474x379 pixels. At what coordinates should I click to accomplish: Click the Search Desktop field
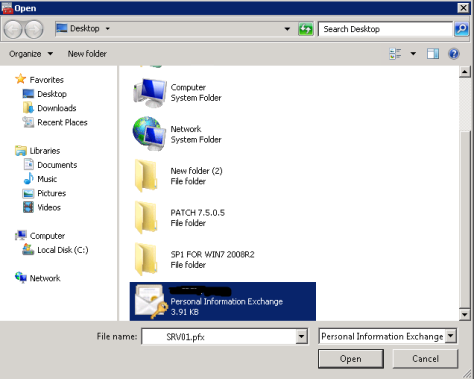[385, 29]
